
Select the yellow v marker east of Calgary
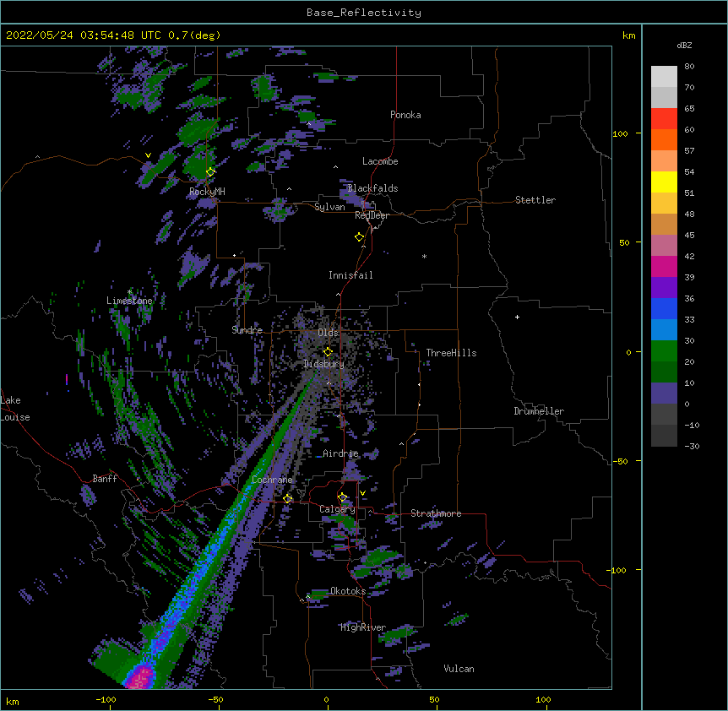[x=362, y=493]
